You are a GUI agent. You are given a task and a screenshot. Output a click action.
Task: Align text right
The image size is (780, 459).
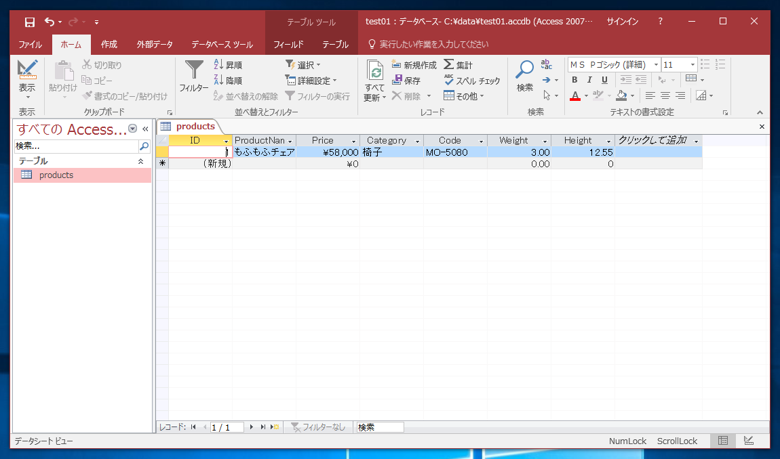tap(681, 95)
